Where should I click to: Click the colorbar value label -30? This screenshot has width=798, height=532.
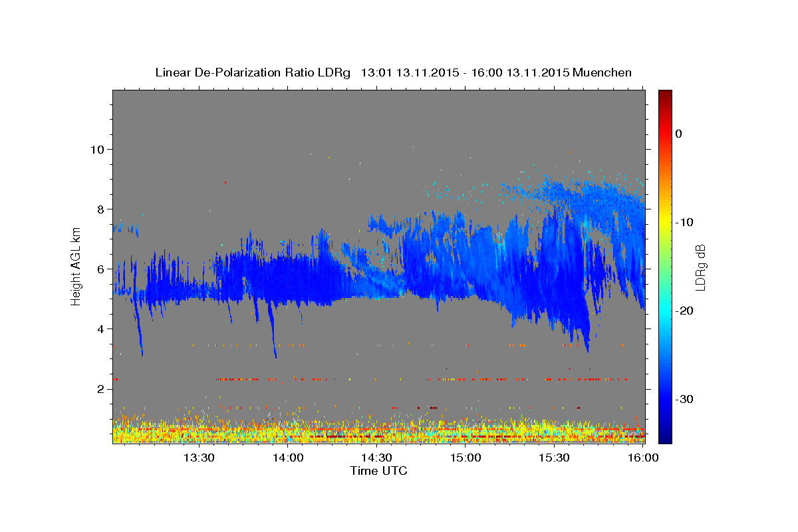point(685,399)
